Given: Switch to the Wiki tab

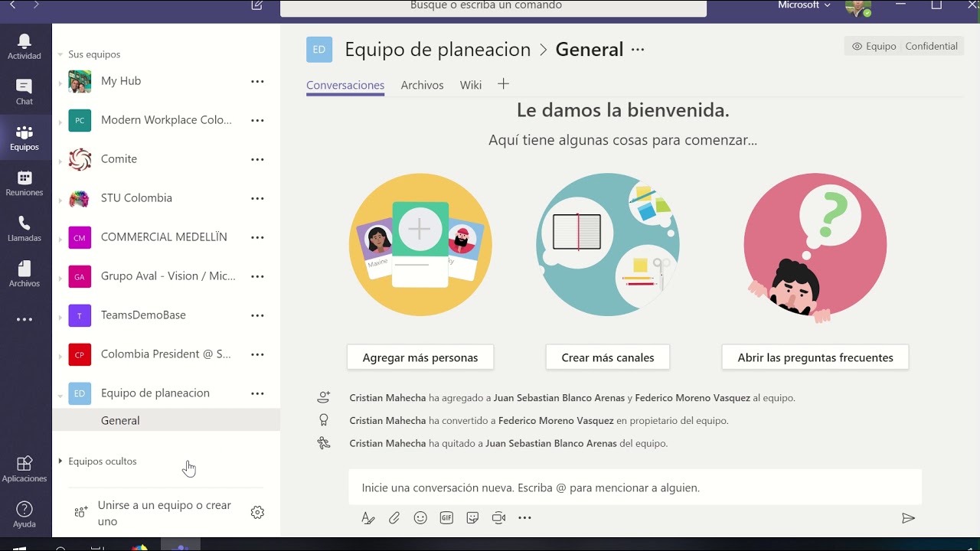Looking at the screenshot, I should [471, 85].
